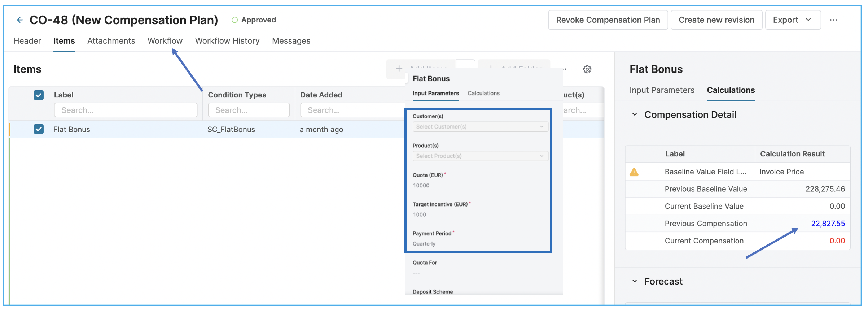Open the Select Customer(s) dropdown
The height and width of the screenshot is (312, 868).
click(480, 127)
